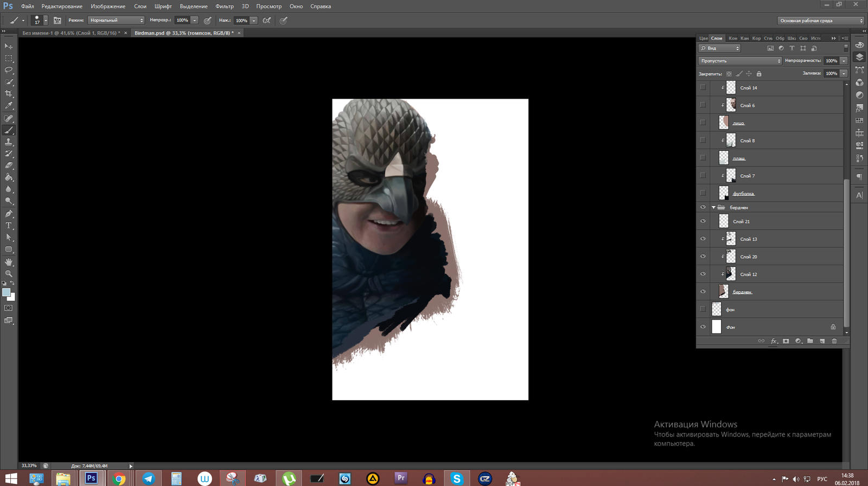Open the layer styles fx menu
The width and height of the screenshot is (868, 486).
774,341
